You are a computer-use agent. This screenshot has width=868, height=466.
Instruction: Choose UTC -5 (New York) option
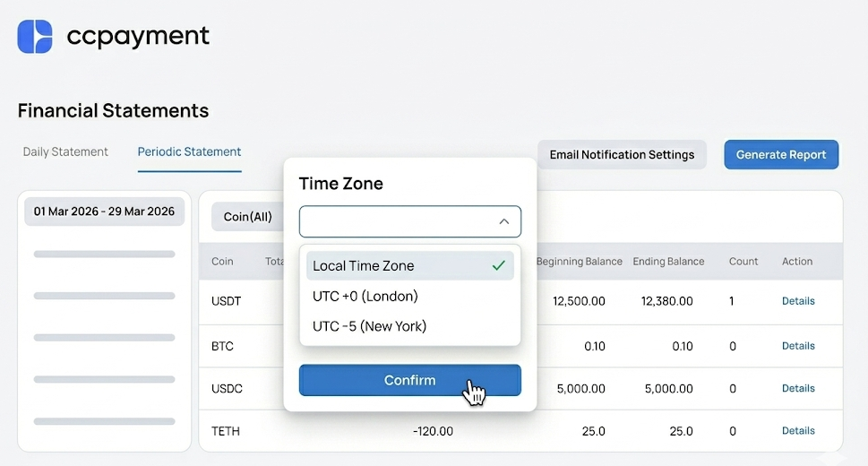(370, 326)
